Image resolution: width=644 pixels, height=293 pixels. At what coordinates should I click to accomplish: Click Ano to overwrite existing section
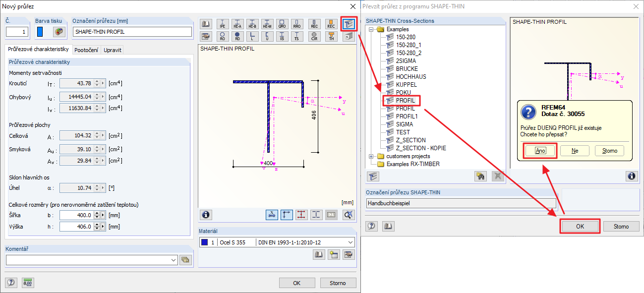click(540, 151)
